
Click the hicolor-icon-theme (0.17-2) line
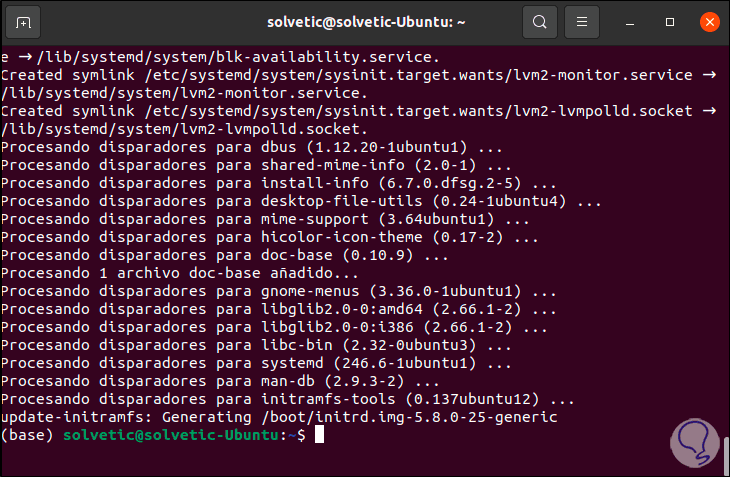pos(269,237)
